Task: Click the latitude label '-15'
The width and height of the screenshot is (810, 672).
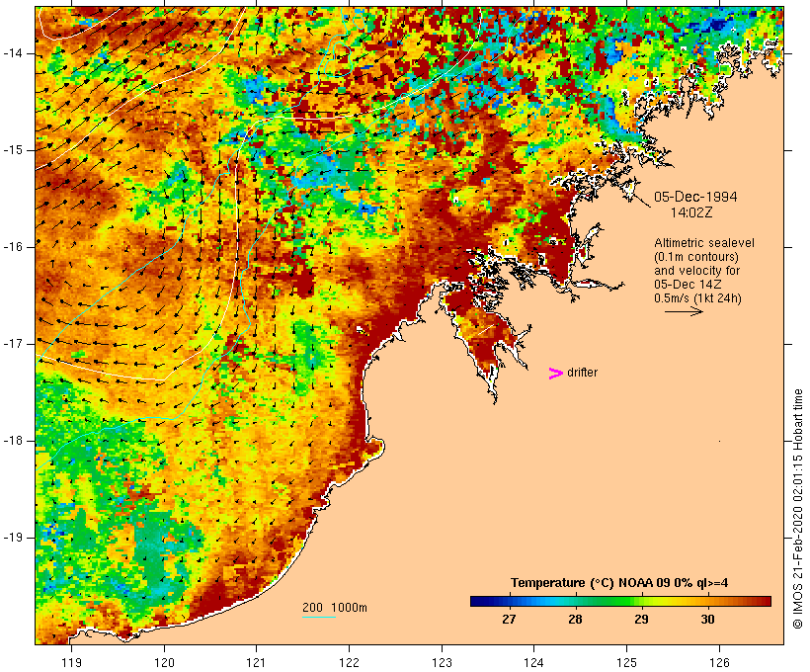Action: pyautogui.click(x=13, y=150)
